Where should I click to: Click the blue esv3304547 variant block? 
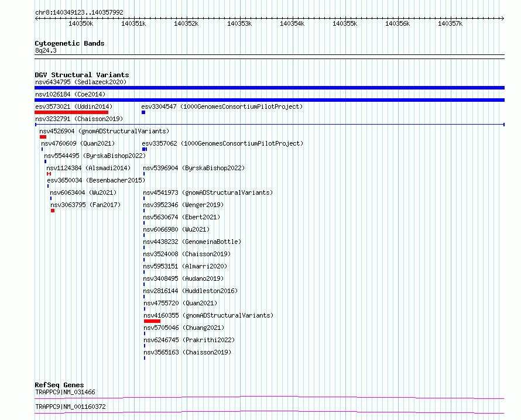(143, 112)
